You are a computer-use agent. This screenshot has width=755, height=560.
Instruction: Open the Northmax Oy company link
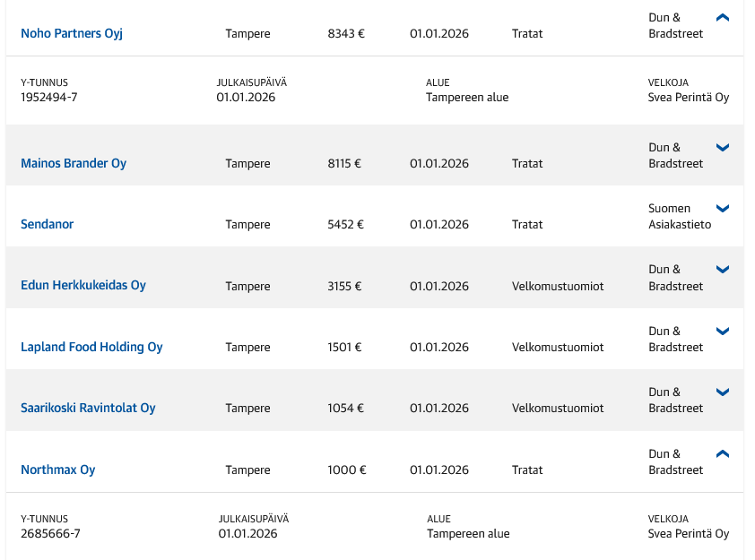58,470
